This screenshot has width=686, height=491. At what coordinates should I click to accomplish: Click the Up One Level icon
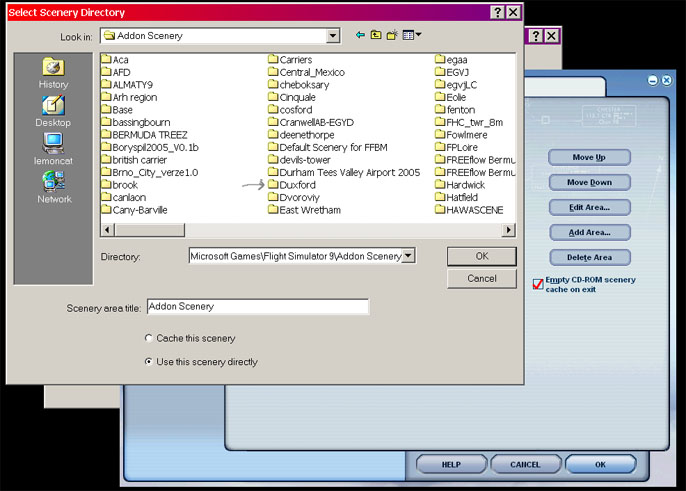(376, 36)
